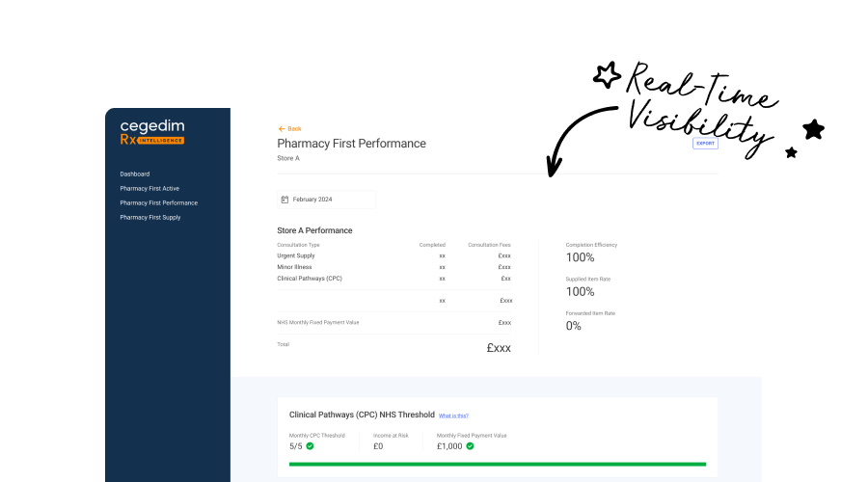Click the Consultation Type column header
The height and width of the screenshot is (482, 868).
[298, 245]
